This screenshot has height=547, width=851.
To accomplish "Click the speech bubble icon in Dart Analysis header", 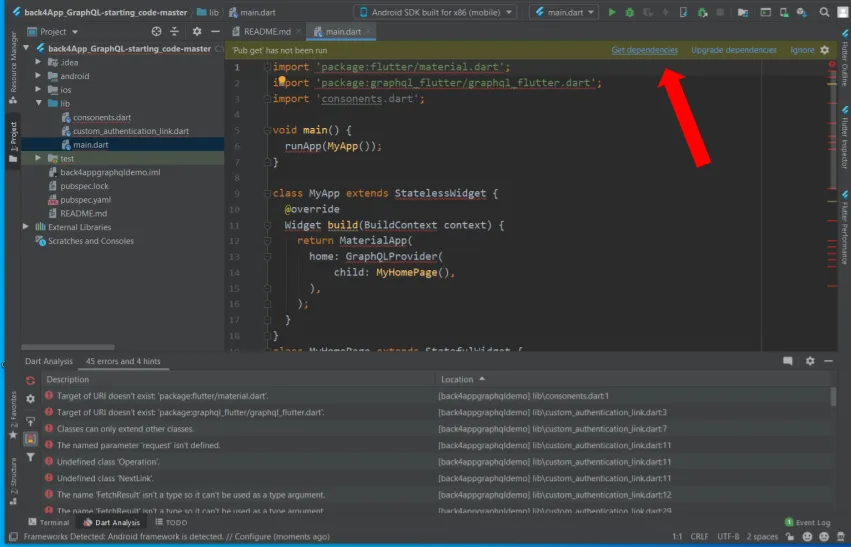I will (x=788, y=361).
